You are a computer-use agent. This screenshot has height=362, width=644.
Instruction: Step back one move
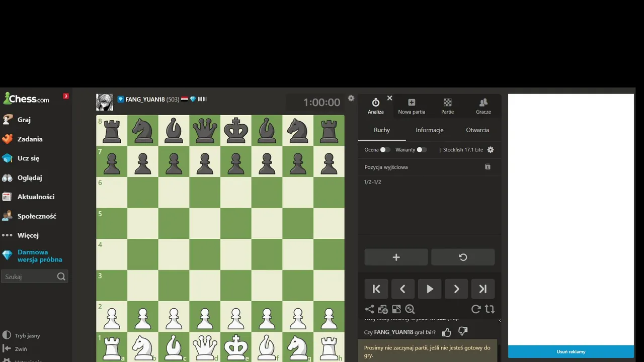point(403,289)
